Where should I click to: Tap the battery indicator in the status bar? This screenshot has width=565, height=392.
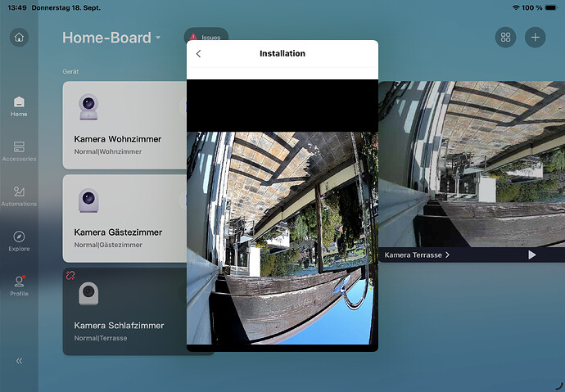point(550,7)
